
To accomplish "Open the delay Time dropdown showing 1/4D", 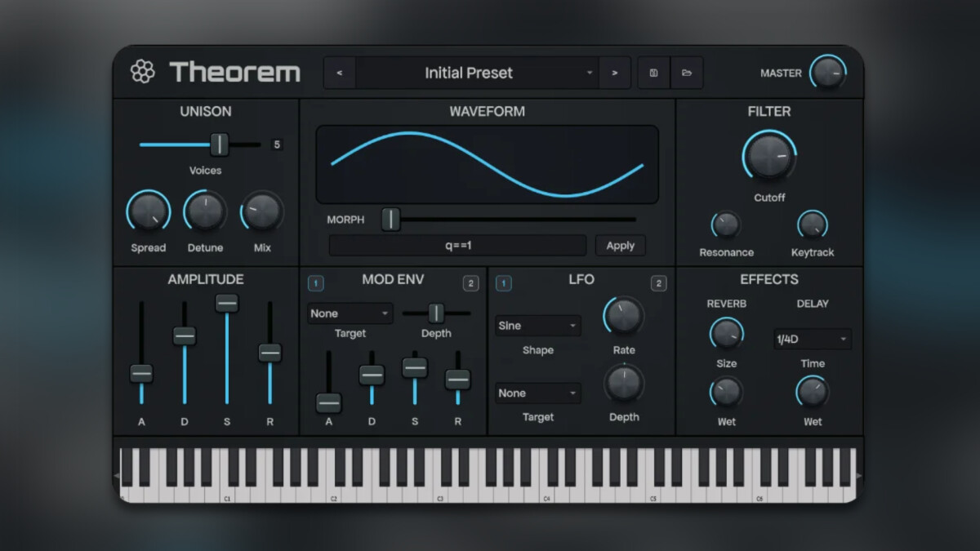I will [x=811, y=339].
